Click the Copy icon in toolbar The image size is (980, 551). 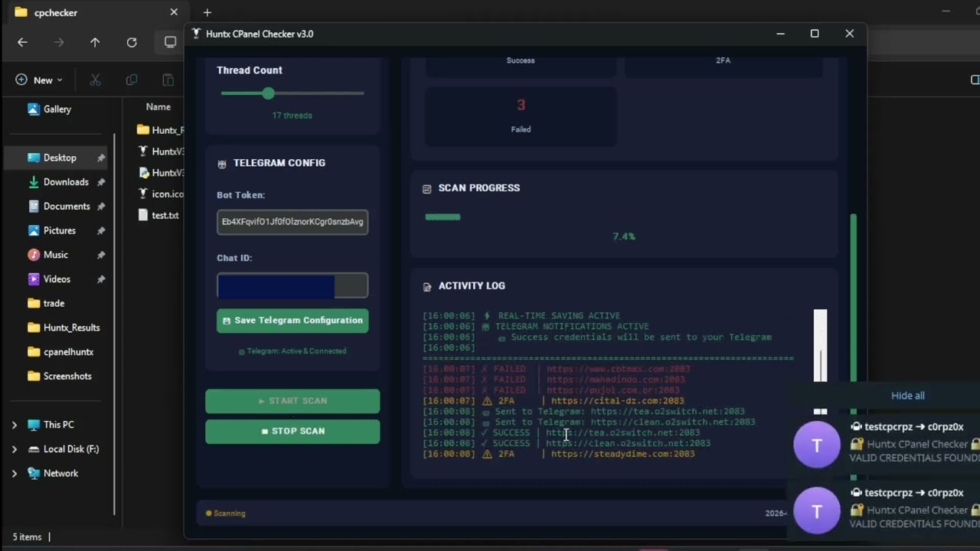[x=132, y=80]
